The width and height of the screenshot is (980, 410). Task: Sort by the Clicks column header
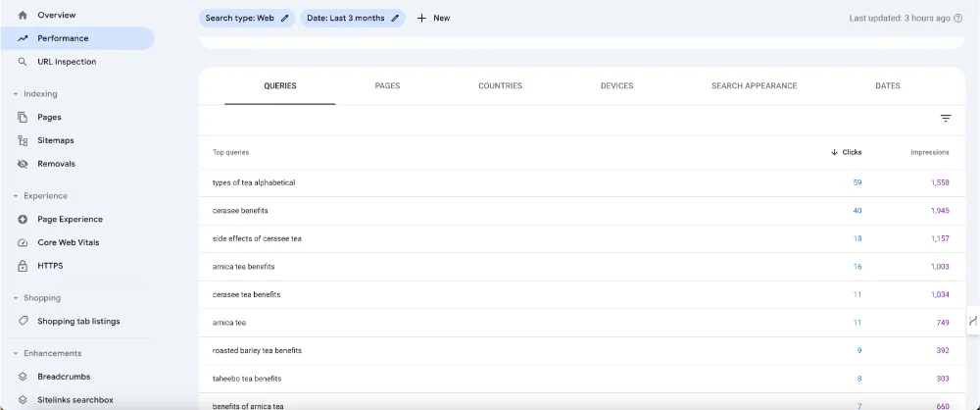[x=852, y=152]
